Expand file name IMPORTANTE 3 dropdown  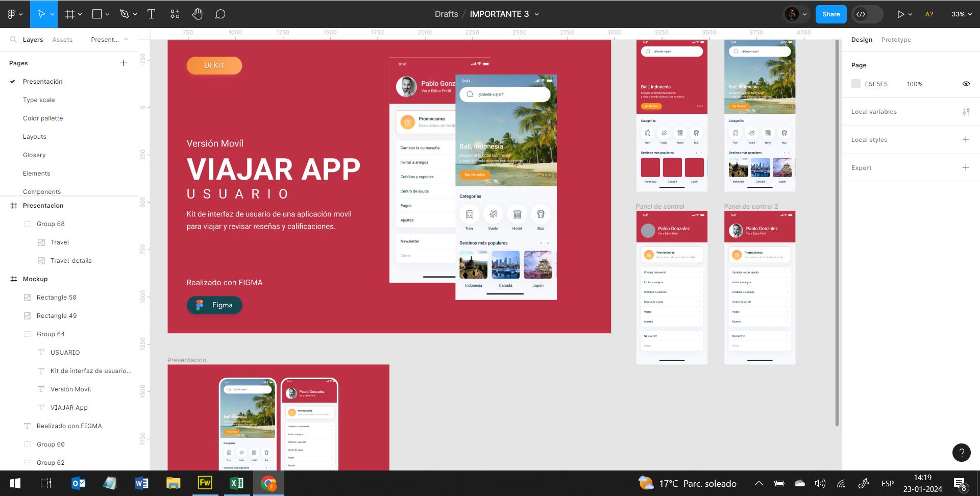[536, 14]
